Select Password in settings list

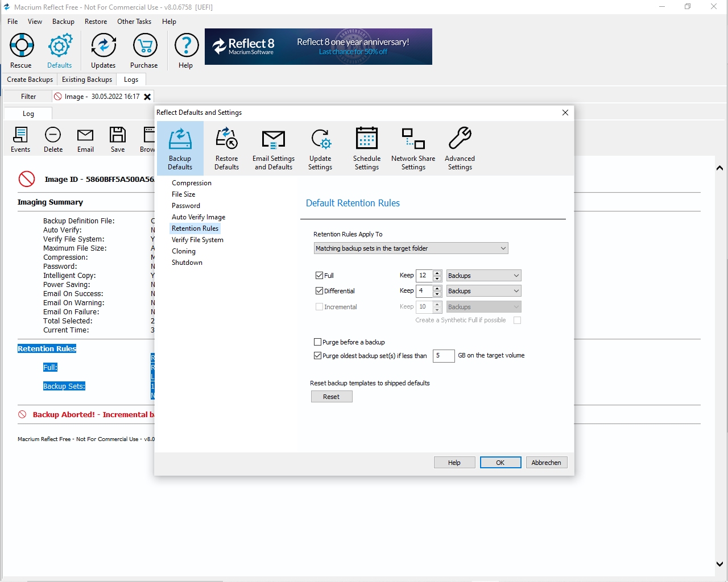(186, 206)
